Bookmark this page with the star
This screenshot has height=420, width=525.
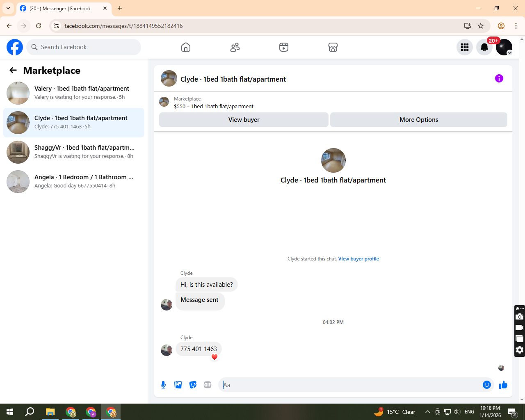(x=481, y=26)
